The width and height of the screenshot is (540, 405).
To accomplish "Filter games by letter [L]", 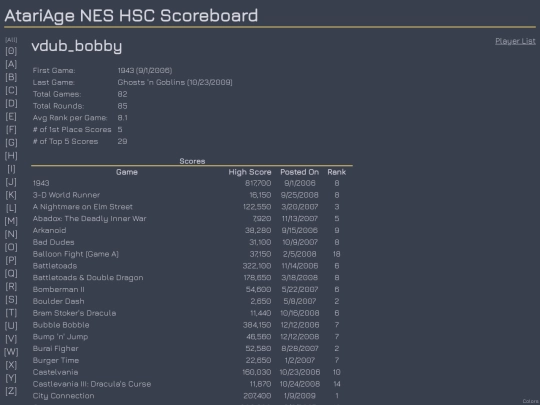I will [x=11, y=208].
